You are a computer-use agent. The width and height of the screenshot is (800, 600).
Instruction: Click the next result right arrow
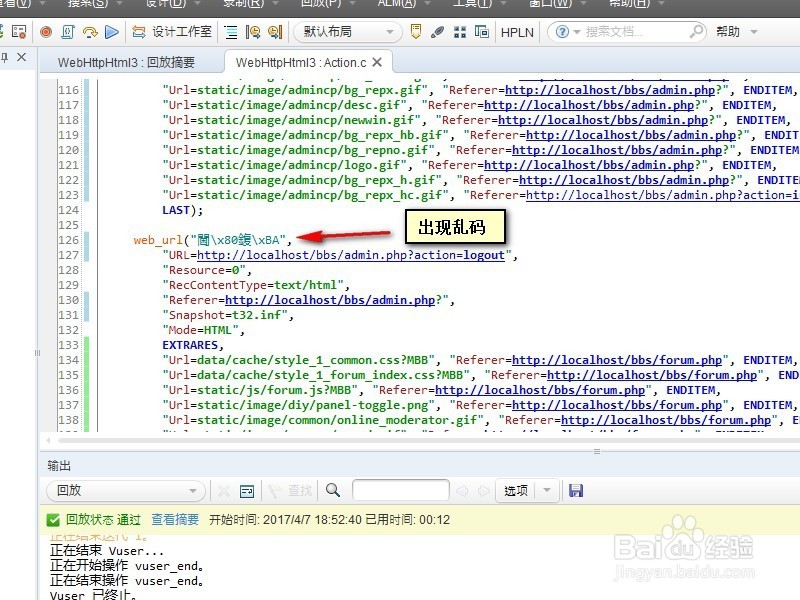pyautogui.click(x=483, y=491)
